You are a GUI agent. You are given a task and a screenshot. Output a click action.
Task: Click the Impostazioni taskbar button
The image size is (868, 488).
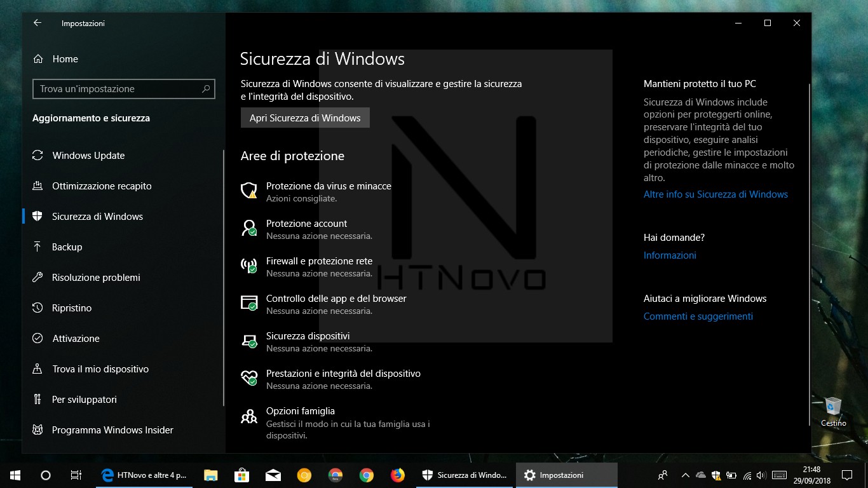[x=566, y=475]
